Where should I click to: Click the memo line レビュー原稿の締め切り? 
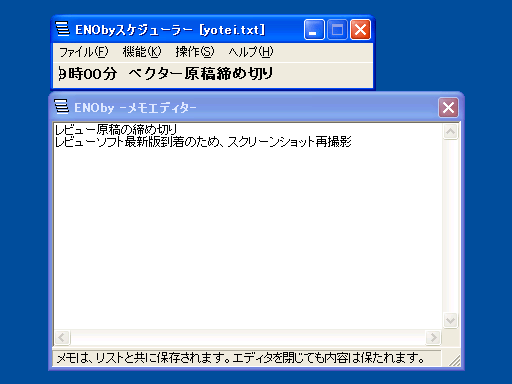click(x=116, y=129)
